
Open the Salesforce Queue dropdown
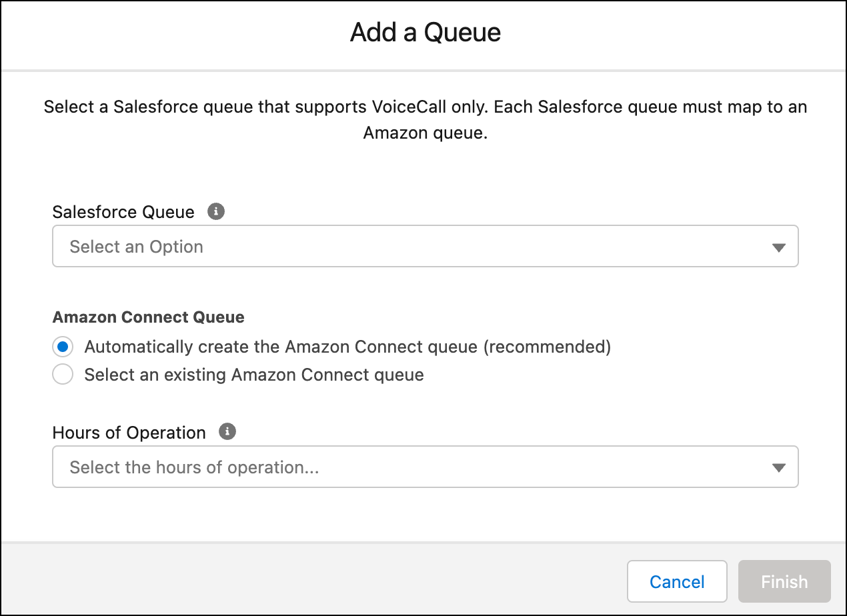[425, 246]
